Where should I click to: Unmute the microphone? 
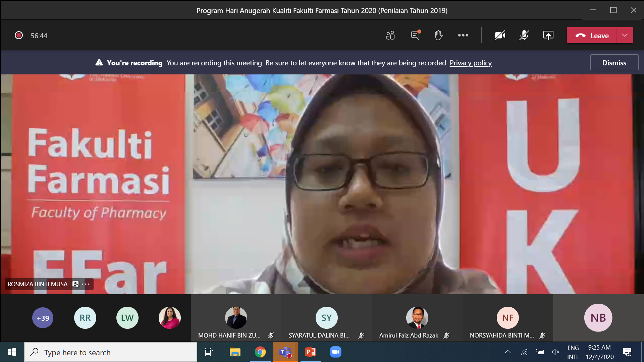[x=524, y=36]
